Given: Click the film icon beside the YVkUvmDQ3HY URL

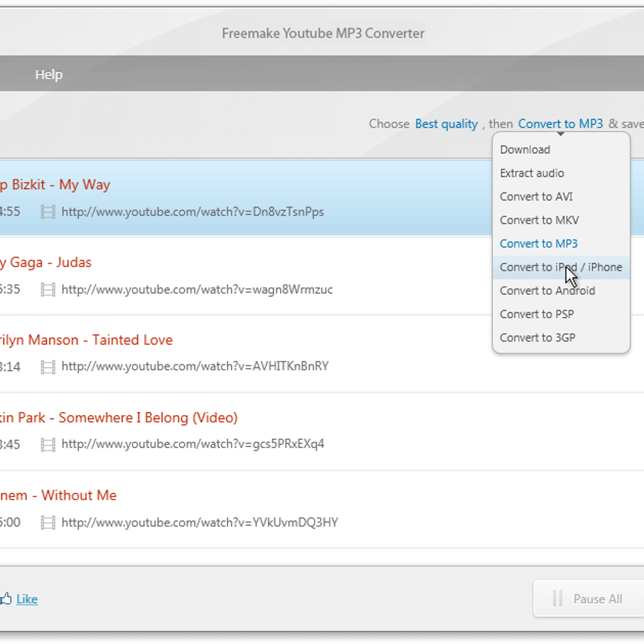Looking at the screenshot, I should 48,523.
